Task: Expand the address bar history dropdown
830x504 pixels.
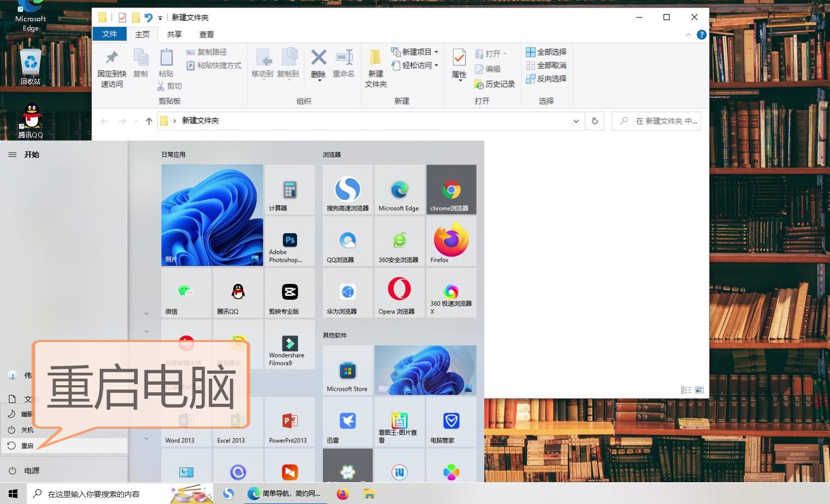Action: tap(576, 121)
